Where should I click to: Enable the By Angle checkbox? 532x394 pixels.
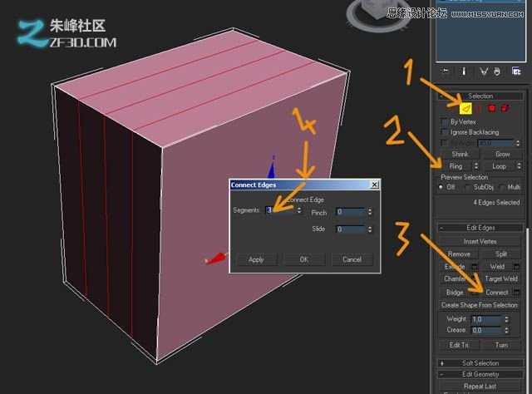tap(445, 143)
